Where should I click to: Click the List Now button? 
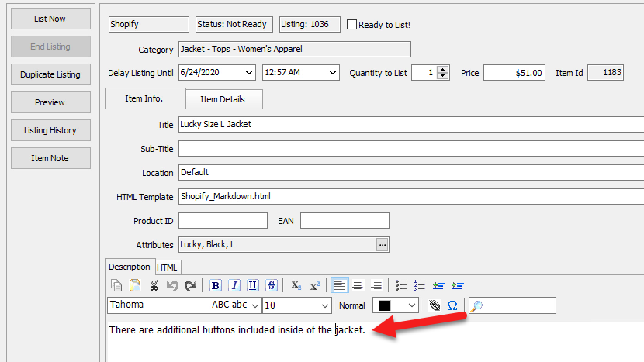point(50,19)
